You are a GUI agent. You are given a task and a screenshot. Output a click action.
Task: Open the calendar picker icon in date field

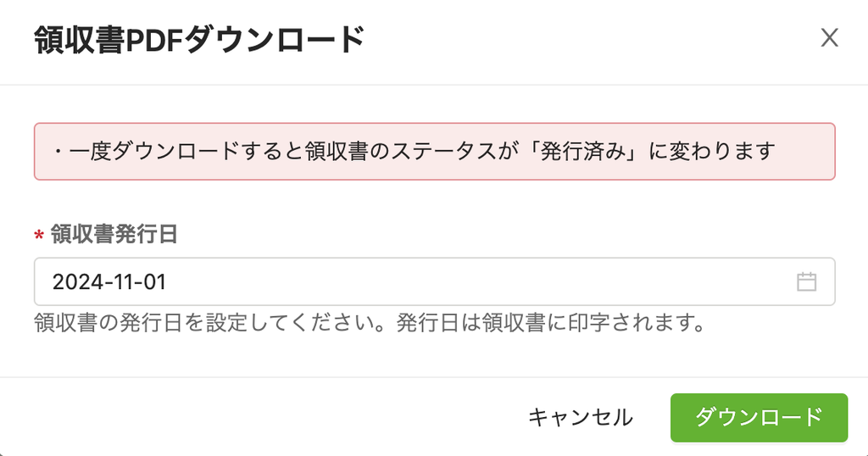[x=806, y=281]
